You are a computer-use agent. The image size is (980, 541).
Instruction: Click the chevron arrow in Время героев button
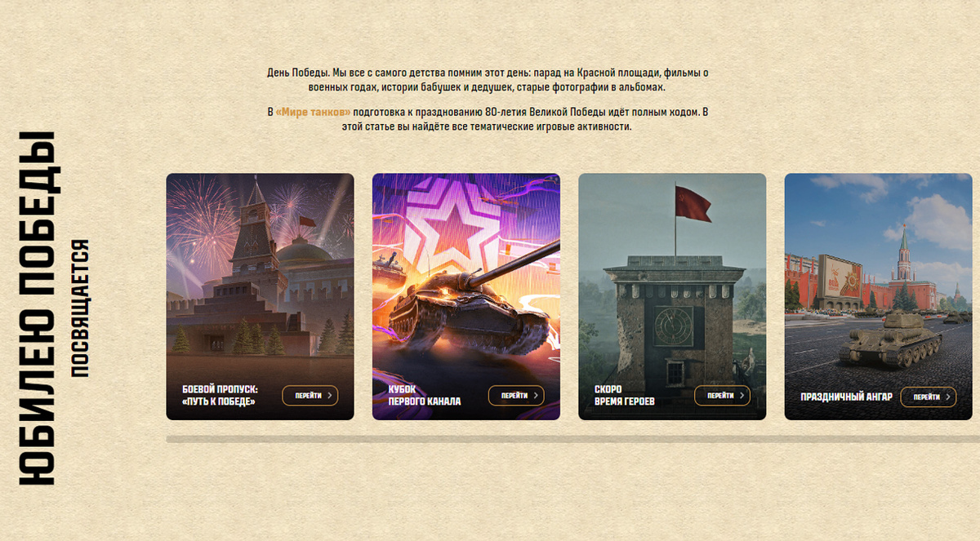(742, 396)
